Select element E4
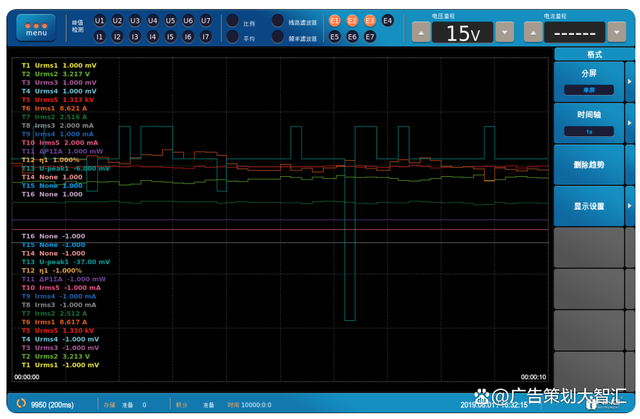Viewport: 640px width, 419px height. pyautogui.click(x=387, y=21)
